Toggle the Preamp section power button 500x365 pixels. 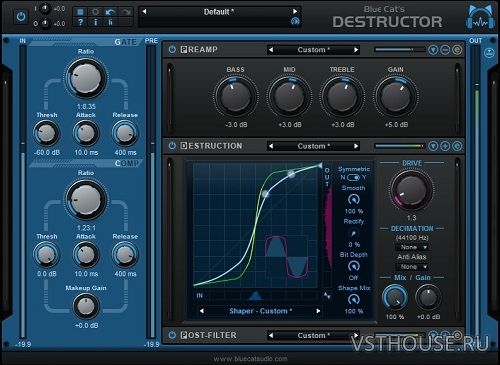(172, 50)
